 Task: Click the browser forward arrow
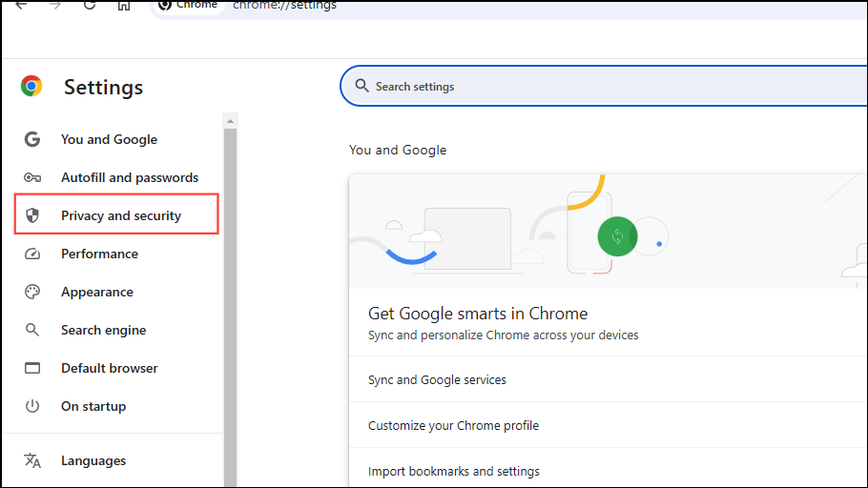(54, 5)
